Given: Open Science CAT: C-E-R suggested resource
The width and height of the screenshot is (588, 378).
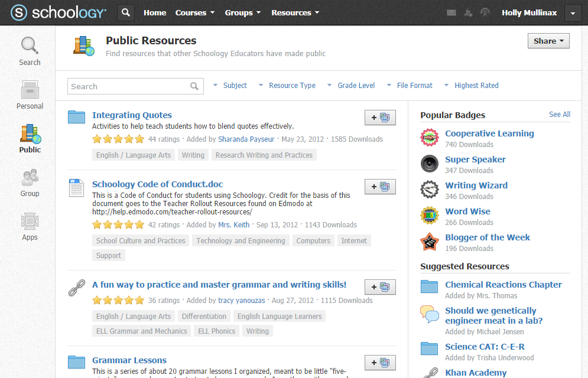Looking at the screenshot, I should click(x=485, y=347).
